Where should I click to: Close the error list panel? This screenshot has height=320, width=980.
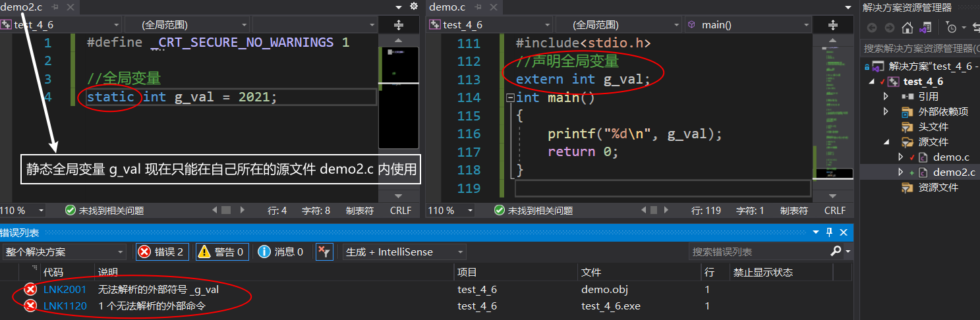(x=844, y=232)
